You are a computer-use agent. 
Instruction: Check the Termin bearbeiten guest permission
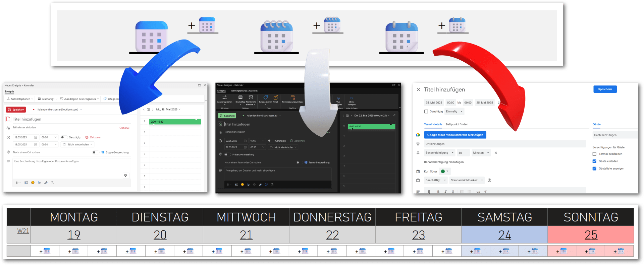[x=594, y=154]
